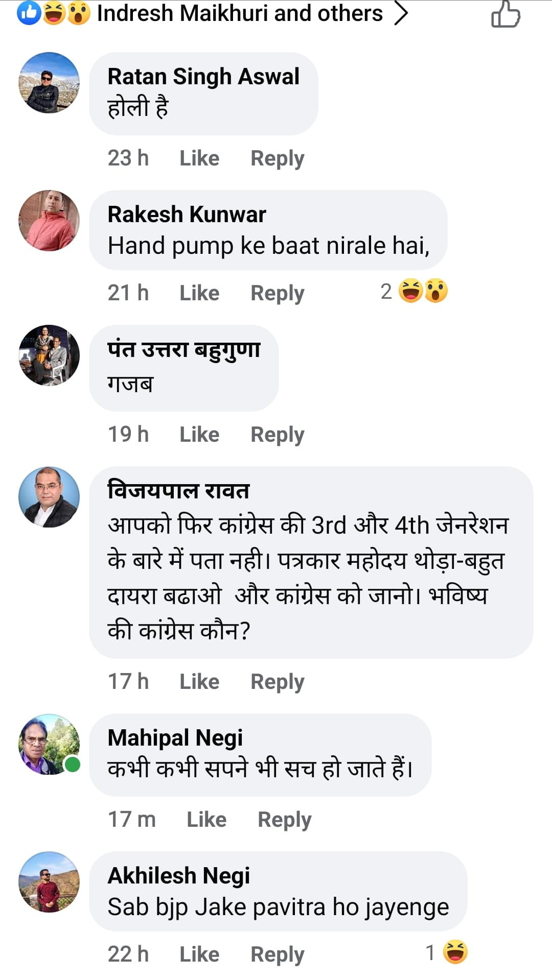
Task: Open विजयपाल रावत profile avatar
Action: [x=49, y=497]
